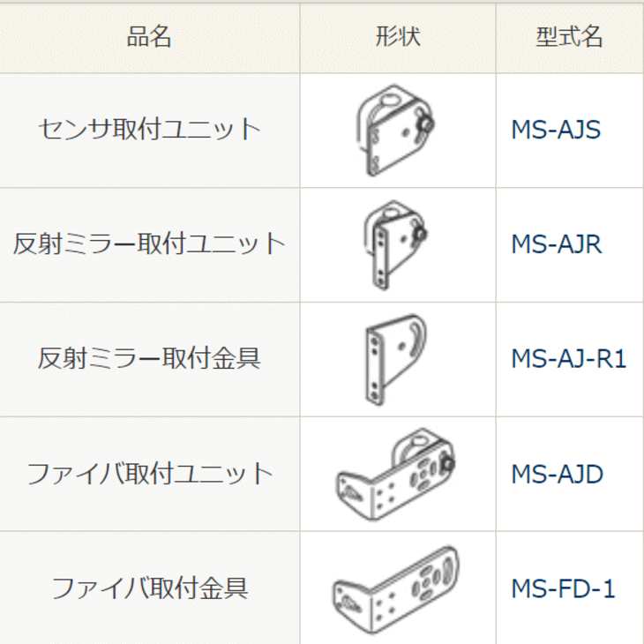Select the 反射ミラー取付金具 name cell
This screenshot has width=644, height=644.
(x=149, y=360)
